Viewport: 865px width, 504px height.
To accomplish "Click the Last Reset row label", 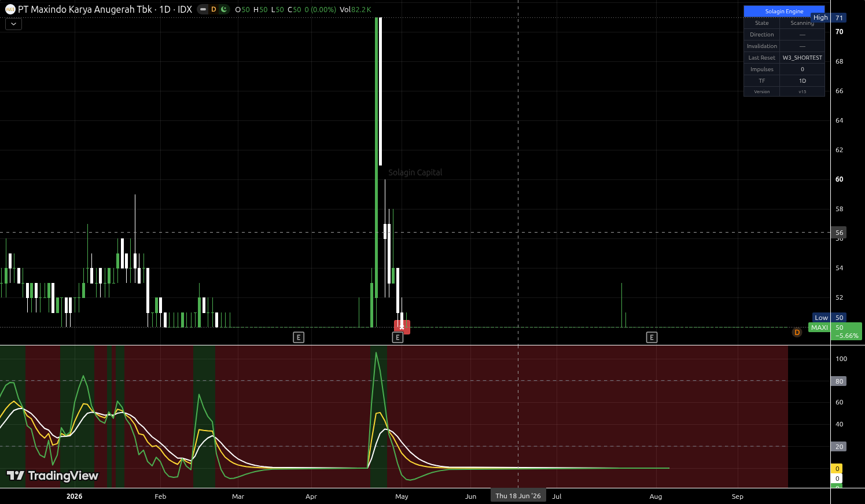I will (762, 58).
